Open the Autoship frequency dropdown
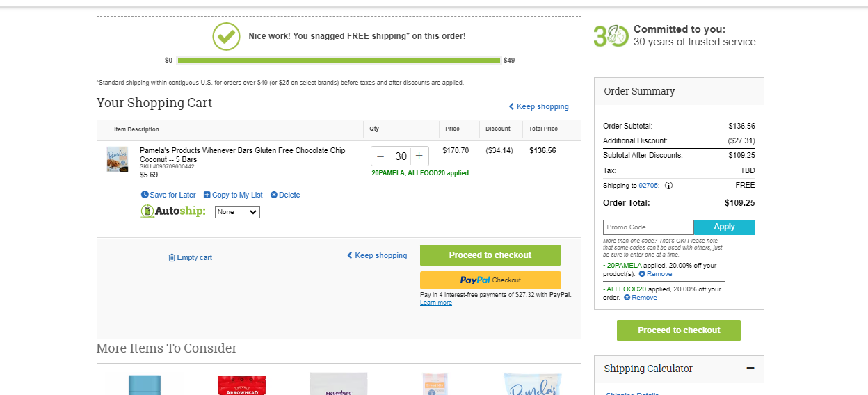868x395 pixels. 237,212
